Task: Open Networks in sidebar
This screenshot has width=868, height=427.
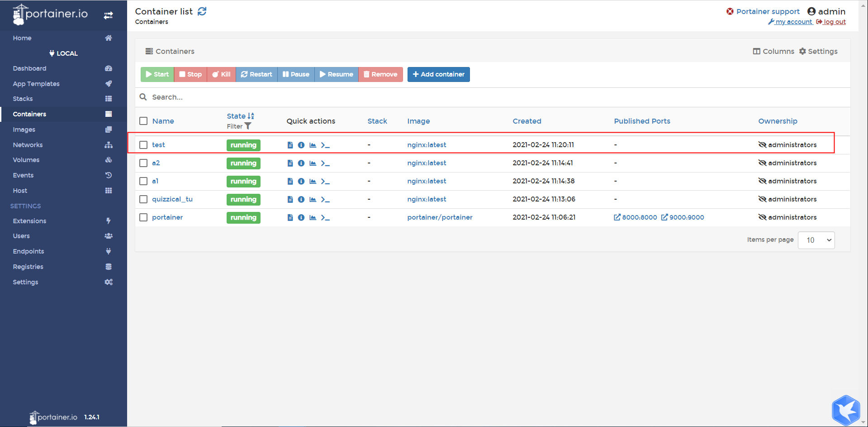Action: (63, 145)
